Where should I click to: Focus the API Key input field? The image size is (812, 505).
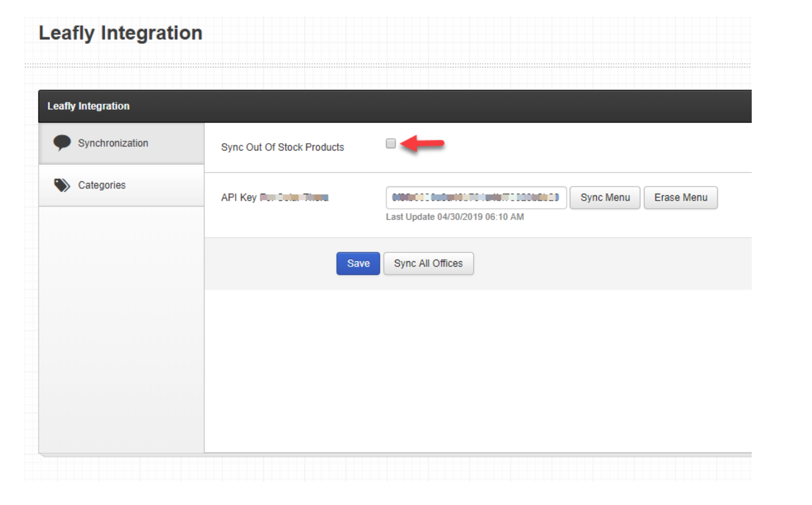point(476,198)
